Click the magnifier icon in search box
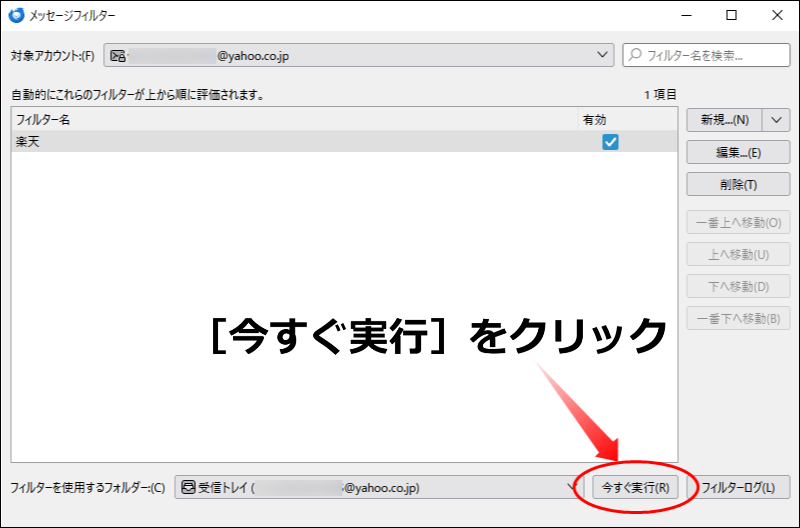800x528 pixels. pyautogui.click(x=635, y=54)
